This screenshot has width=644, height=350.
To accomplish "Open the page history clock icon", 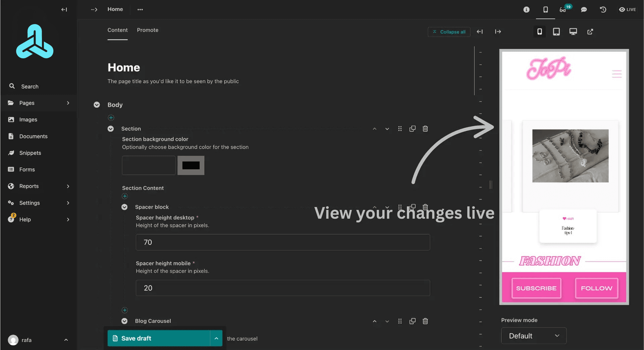I will tap(603, 9).
